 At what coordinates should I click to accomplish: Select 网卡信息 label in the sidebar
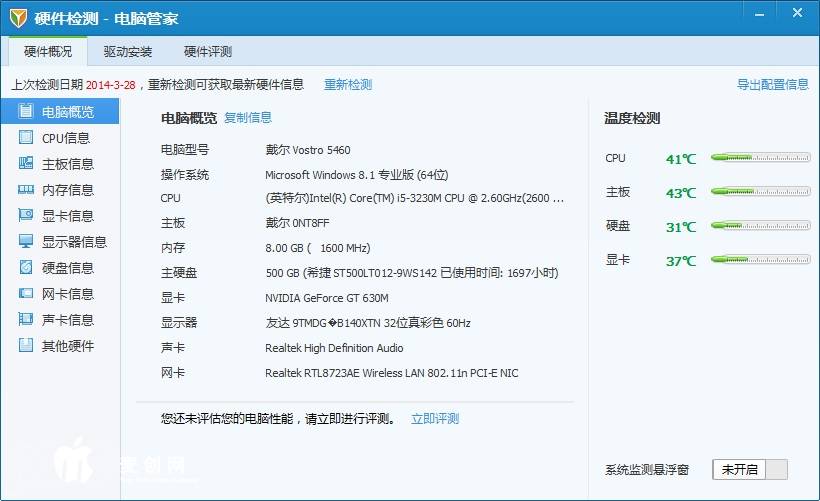[68, 294]
